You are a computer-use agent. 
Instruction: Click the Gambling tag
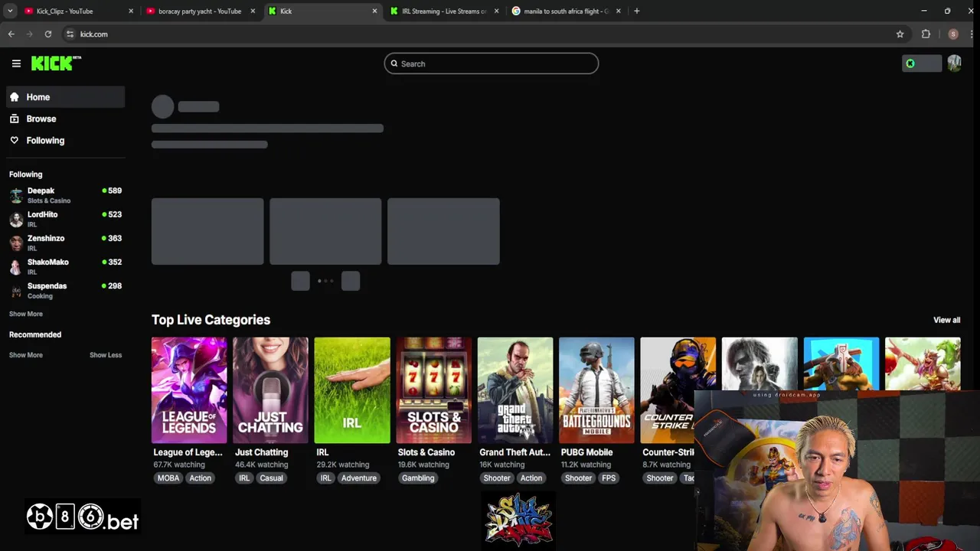(x=418, y=478)
